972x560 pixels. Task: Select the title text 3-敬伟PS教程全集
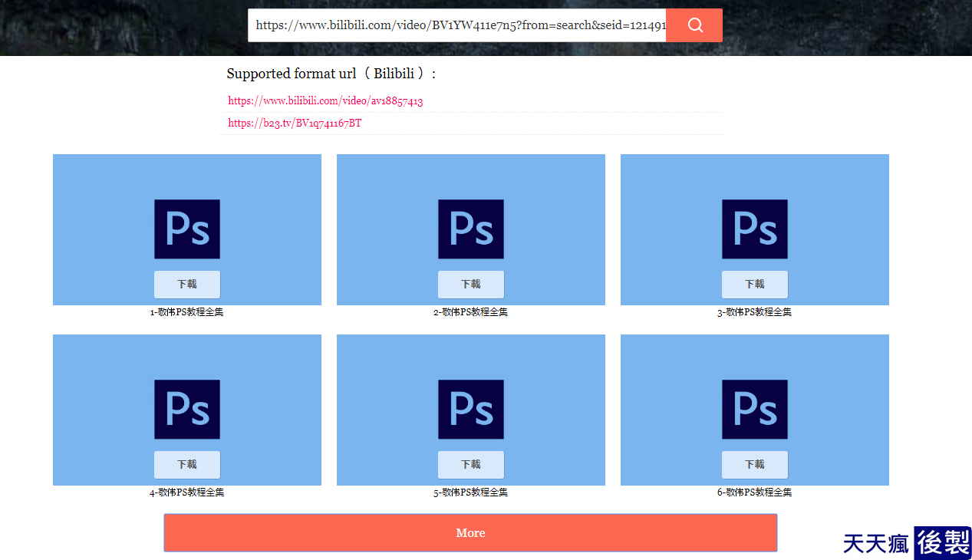pos(755,312)
